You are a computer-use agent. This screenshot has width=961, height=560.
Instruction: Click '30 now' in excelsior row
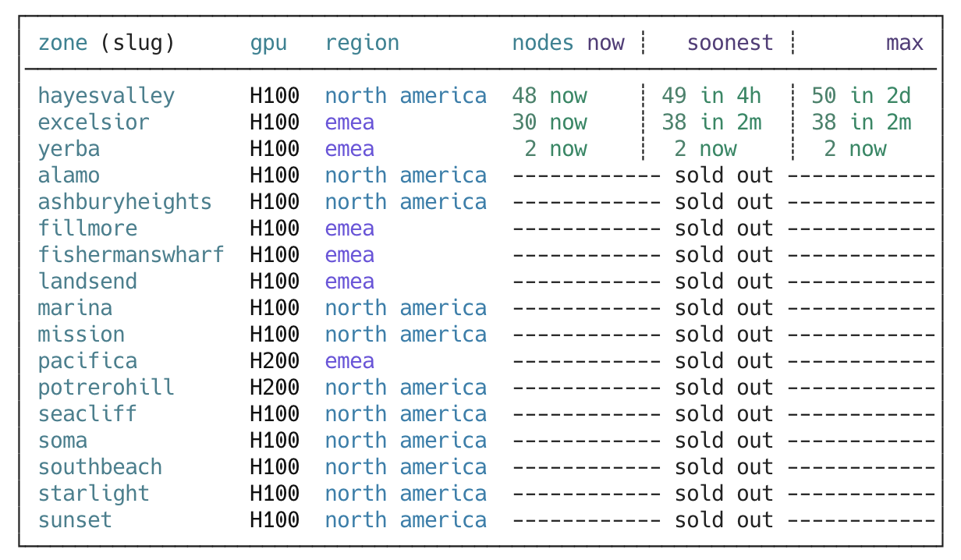click(549, 122)
